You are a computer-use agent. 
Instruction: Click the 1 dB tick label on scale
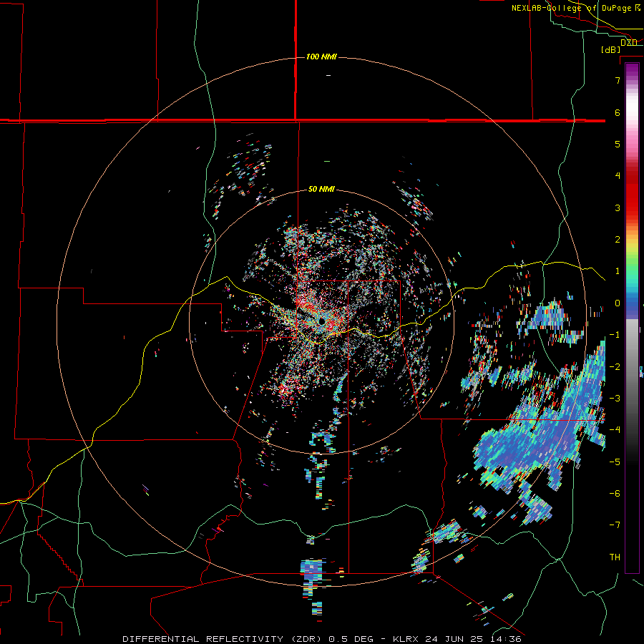[x=618, y=271]
